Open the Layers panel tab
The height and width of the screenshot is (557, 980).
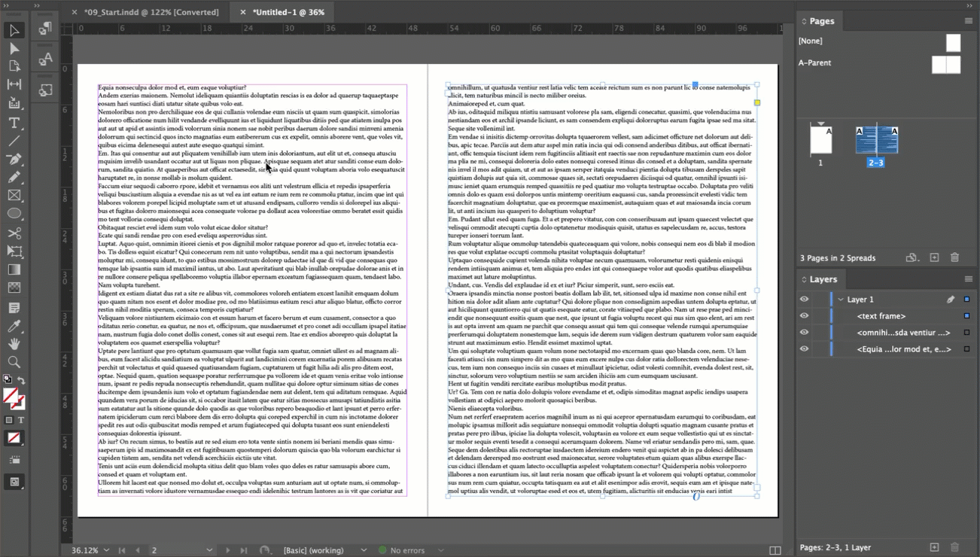point(823,279)
